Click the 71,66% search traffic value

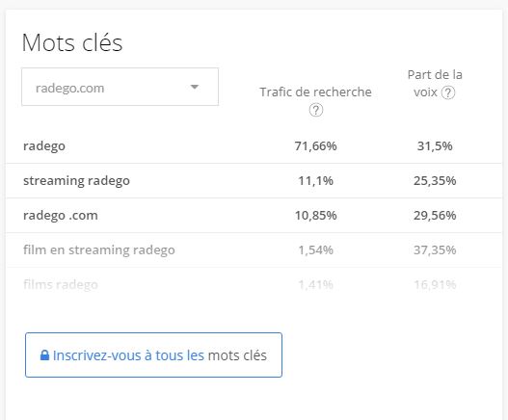pyautogui.click(x=315, y=146)
